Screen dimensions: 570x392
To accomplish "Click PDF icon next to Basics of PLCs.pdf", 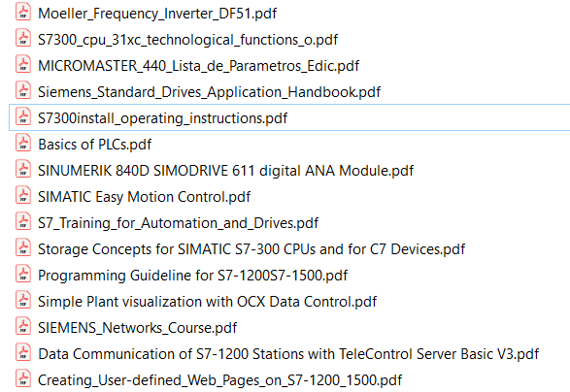I will point(23,143).
